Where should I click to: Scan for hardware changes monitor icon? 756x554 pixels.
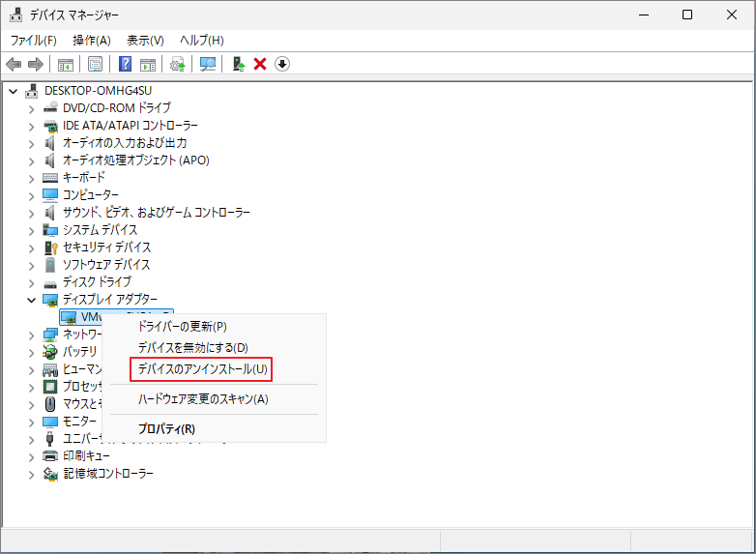[208, 64]
